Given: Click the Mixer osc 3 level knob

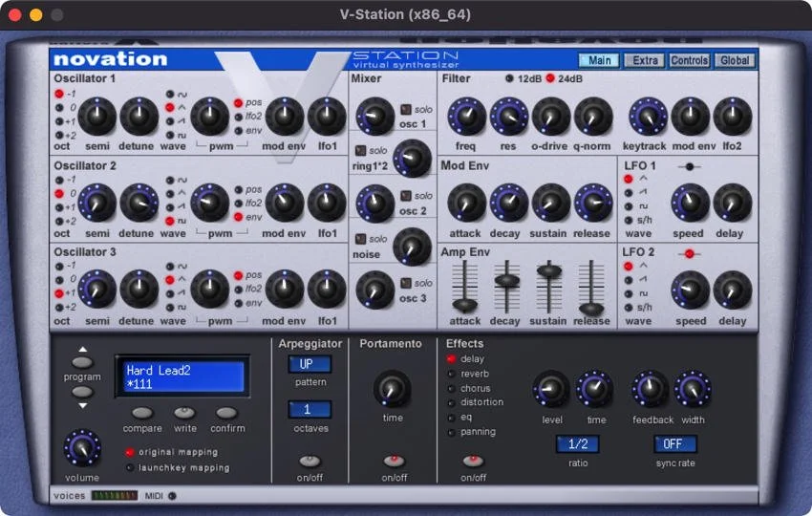Looking at the screenshot, I should [374, 290].
